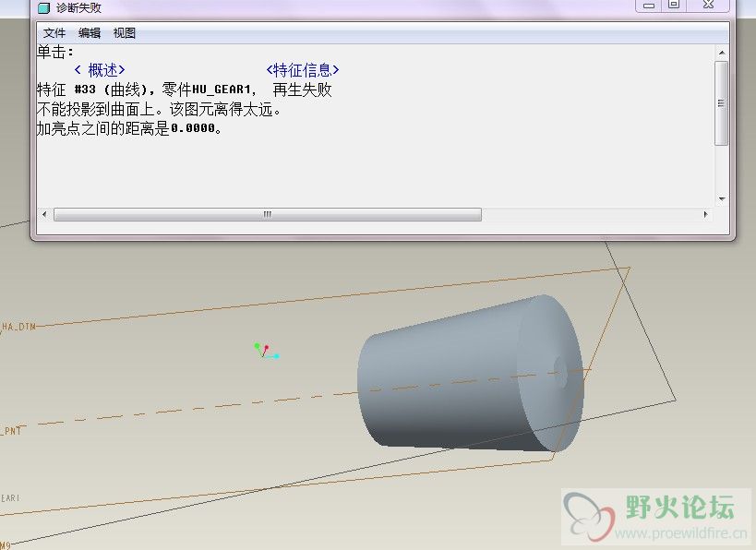Click the vertical scrollbar down arrow
The width and height of the screenshot is (756, 550).
pyautogui.click(x=722, y=198)
